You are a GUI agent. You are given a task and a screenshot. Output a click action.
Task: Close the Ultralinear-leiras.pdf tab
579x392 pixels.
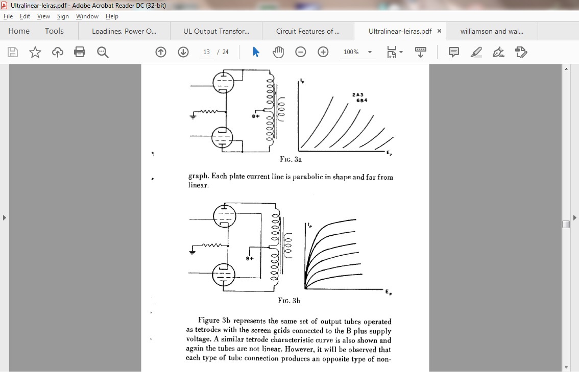[x=439, y=31]
